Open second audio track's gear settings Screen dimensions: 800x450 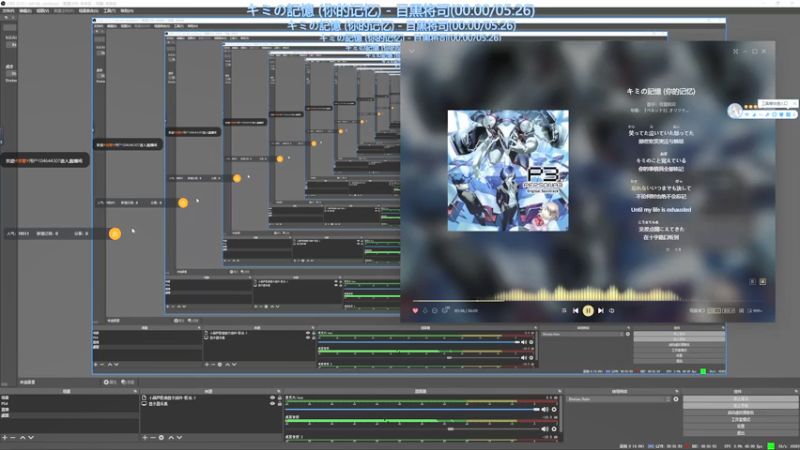[x=554, y=429]
